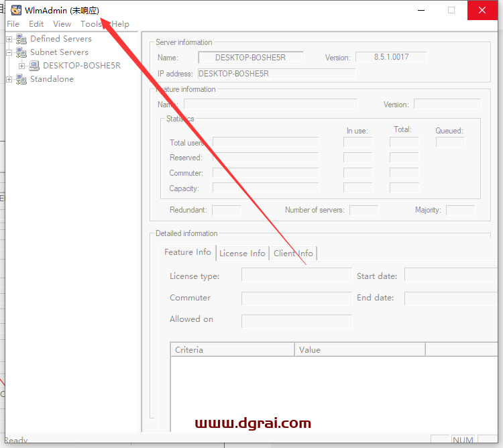
Task: Open the Help menu
Action: [x=120, y=24]
